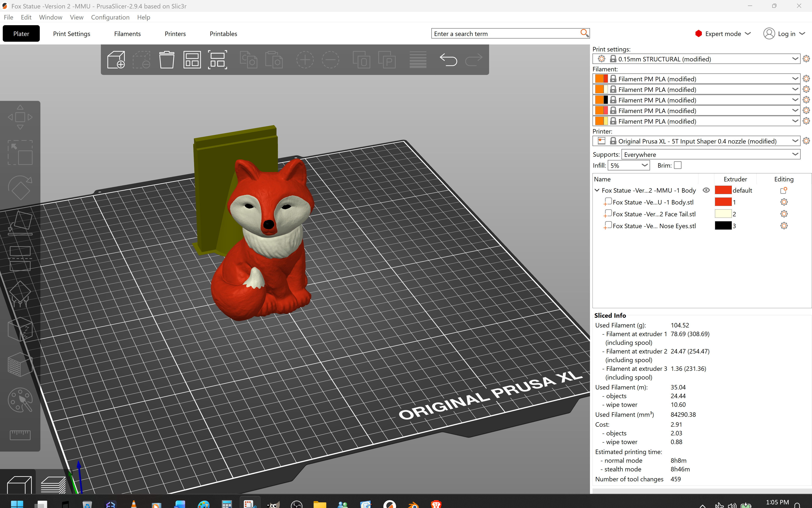Viewport: 812px width, 508px height.
Task: Switch to sliced layers preview icon
Action: pos(53,485)
